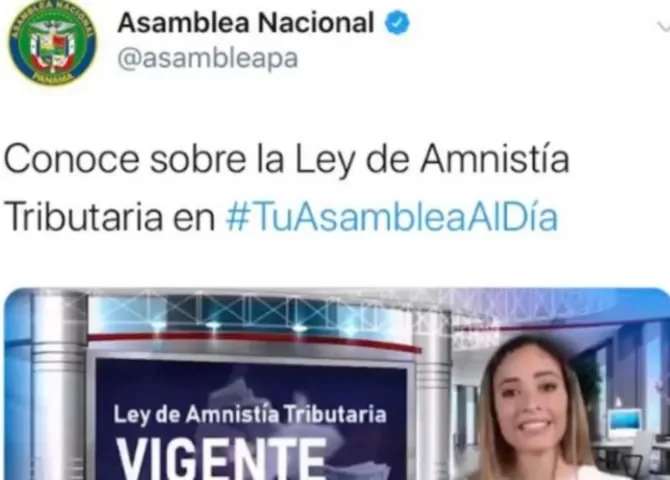This screenshot has height=480, width=670.
Task: Play the Amnistía Tributaria video thumbnail
Action: pyautogui.click(x=337, y=384)
